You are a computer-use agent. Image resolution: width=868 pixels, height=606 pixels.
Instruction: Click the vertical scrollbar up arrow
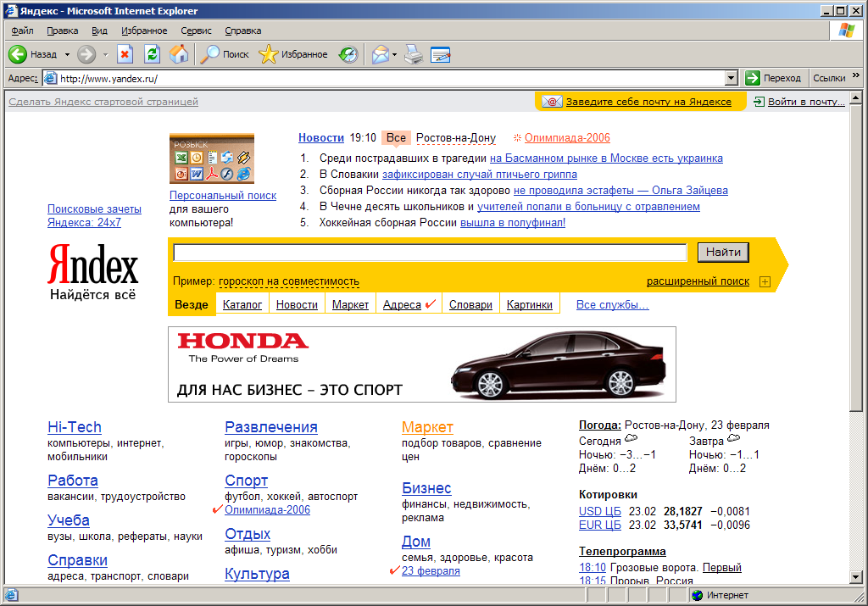pyautogui.click(x=856, y=98)
